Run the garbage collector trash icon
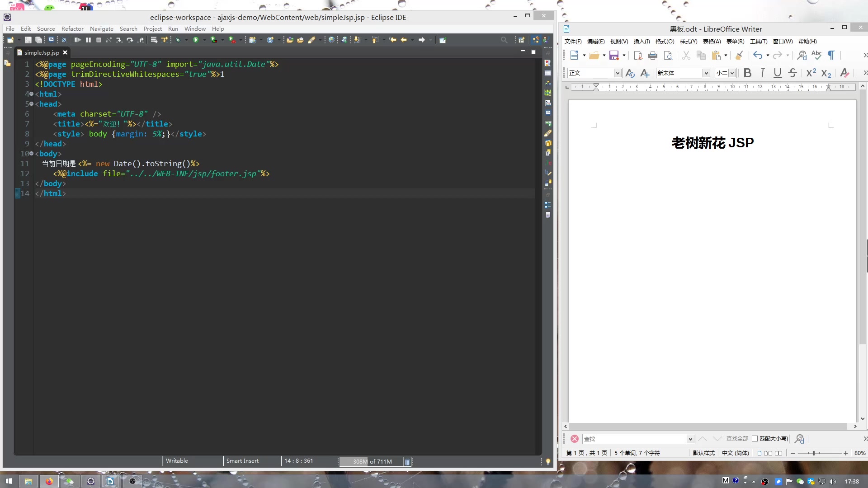The image size is (868, 488). pyautogui.click(x=407, y=462)
